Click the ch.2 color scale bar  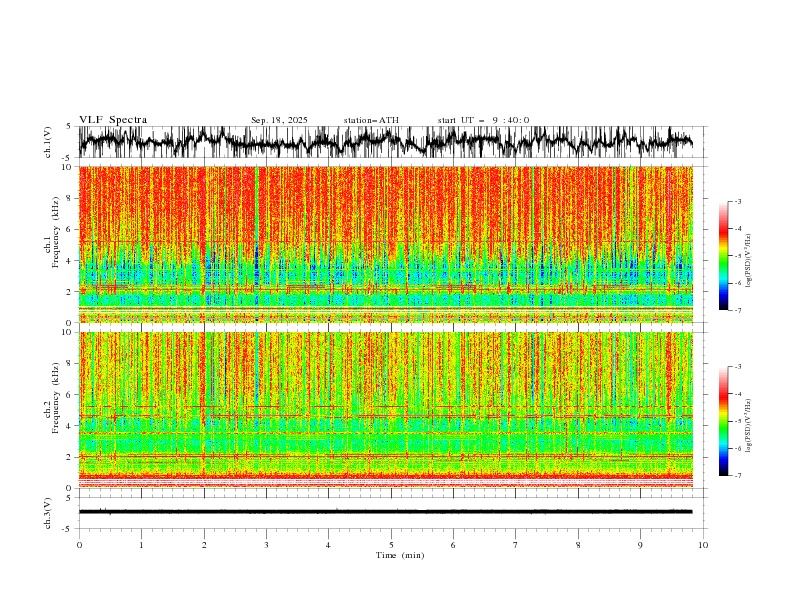[724, 421]
